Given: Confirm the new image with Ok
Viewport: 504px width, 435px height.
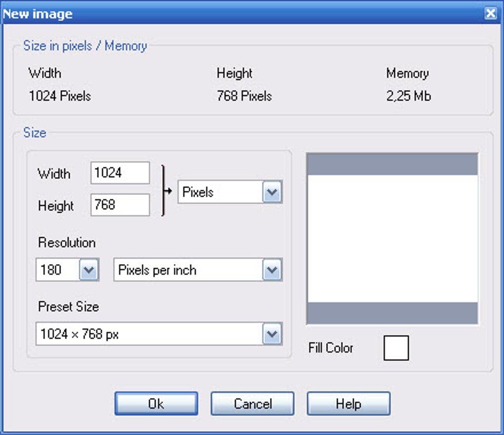Looking at the screenshot, I should [x=156, y=403].
